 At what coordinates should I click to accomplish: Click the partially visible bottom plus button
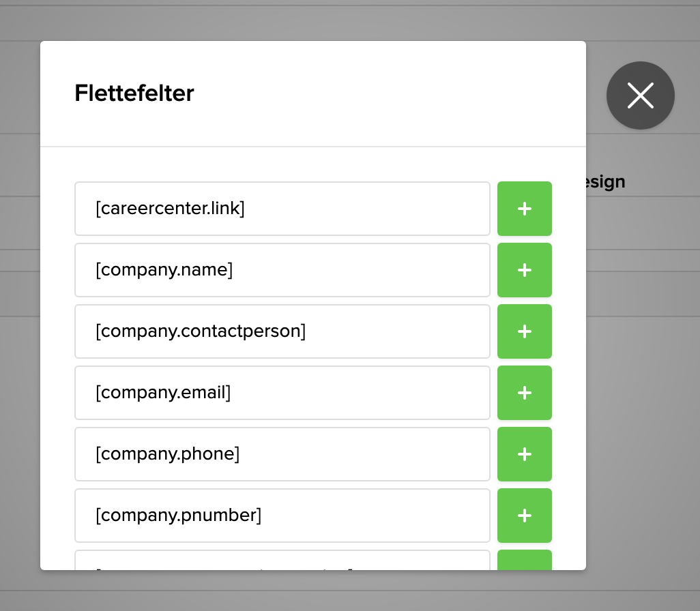524,563
